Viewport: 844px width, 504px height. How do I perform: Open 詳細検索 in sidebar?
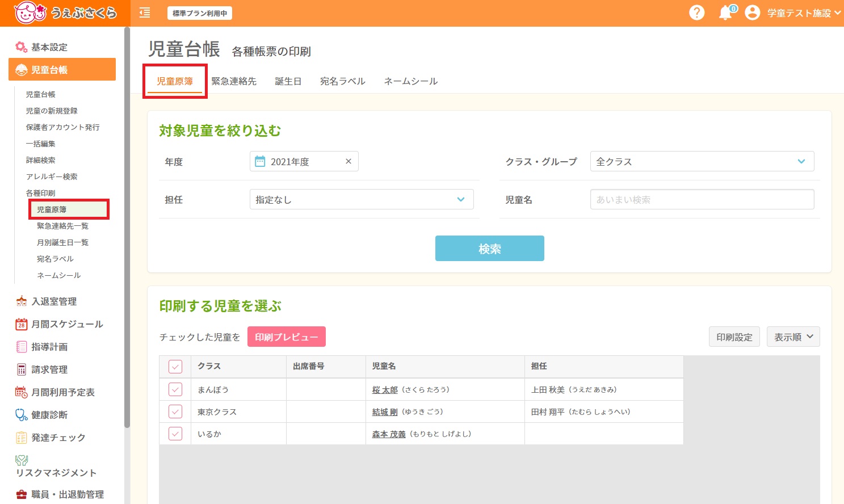click(x=41, y=160)
